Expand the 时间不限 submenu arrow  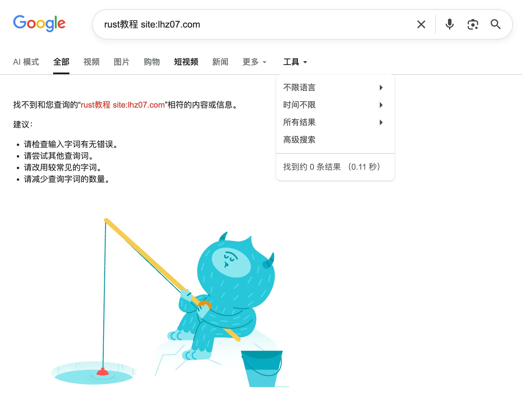(x=381, y=105)
